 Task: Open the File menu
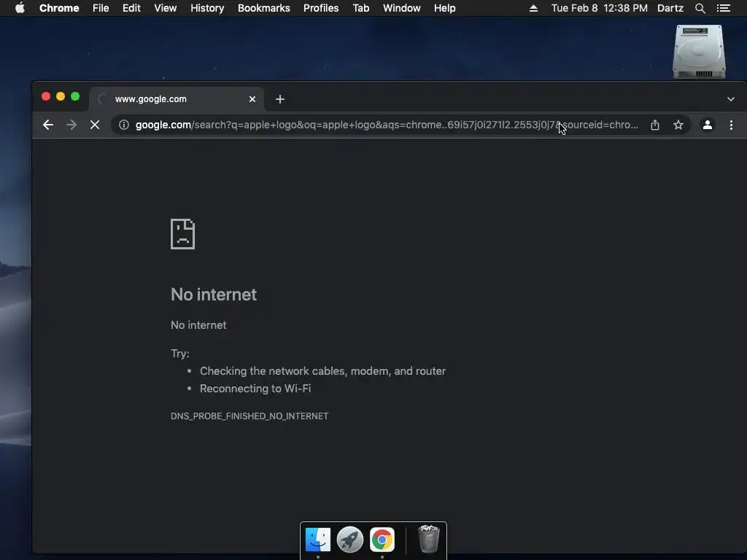click(x=101, y=8)
